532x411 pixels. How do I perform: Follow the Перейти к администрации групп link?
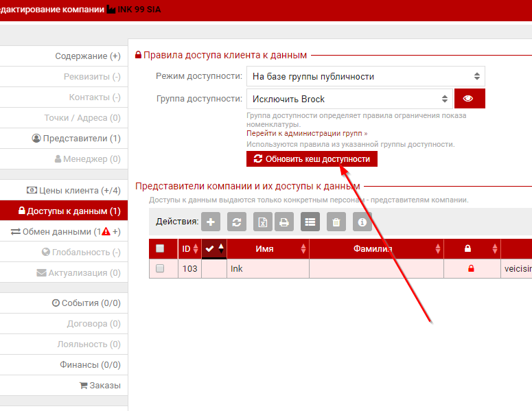[x=306, y=134]
